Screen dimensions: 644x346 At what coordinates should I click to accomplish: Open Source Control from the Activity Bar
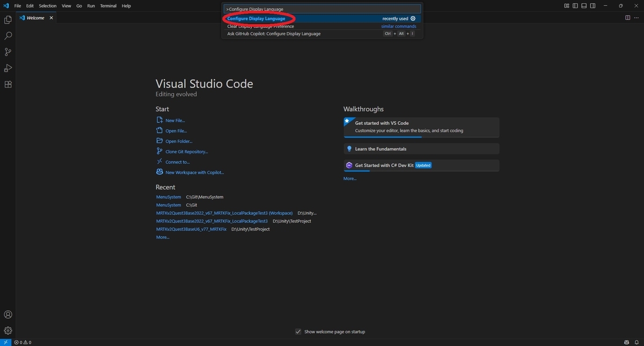click(8, 51)
